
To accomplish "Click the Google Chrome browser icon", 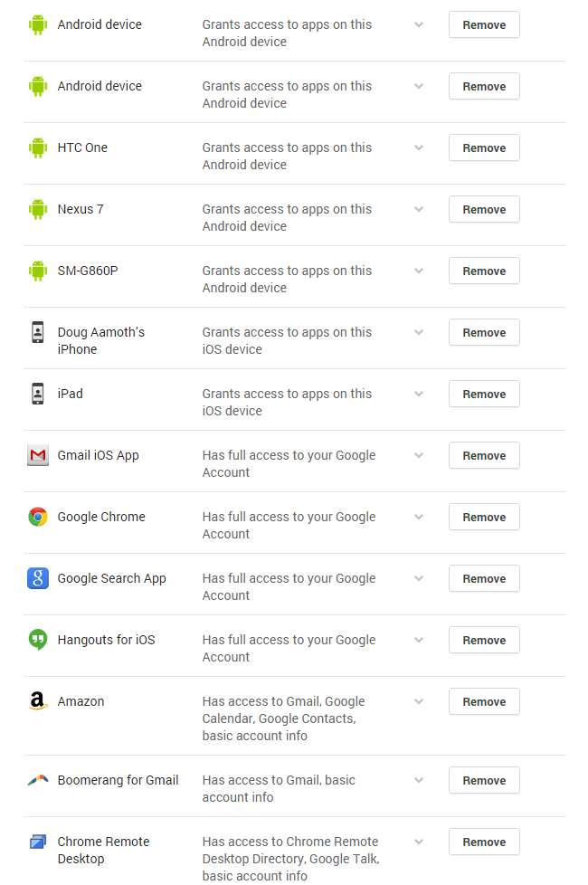I will click(37, 517).
